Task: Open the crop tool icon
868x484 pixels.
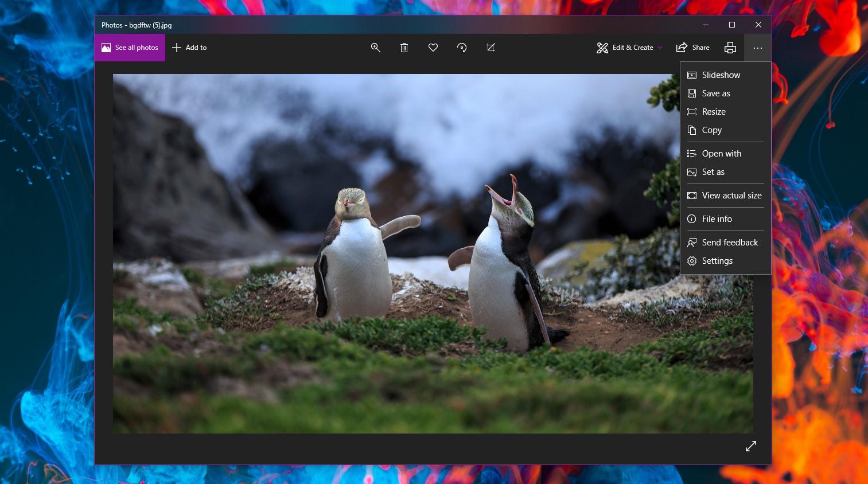Action: [x=491, y=48]
